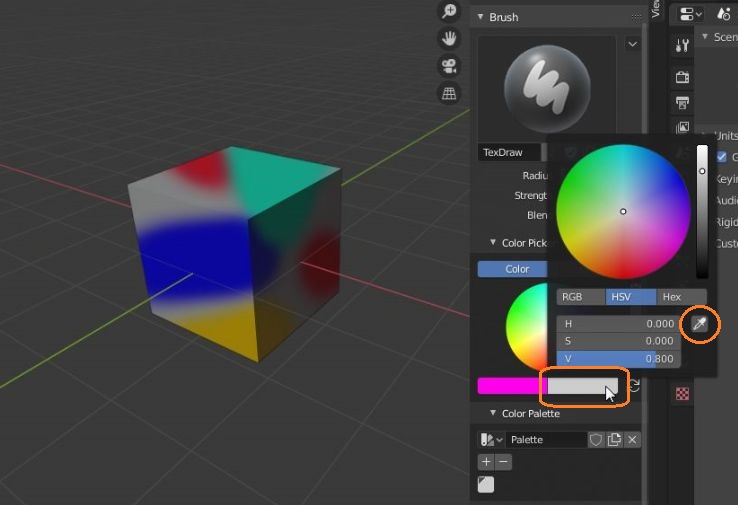The width and height of the screenshot is (738, 505).
Task: Switch perspective with the grid icon
Action: click(449, 93)
